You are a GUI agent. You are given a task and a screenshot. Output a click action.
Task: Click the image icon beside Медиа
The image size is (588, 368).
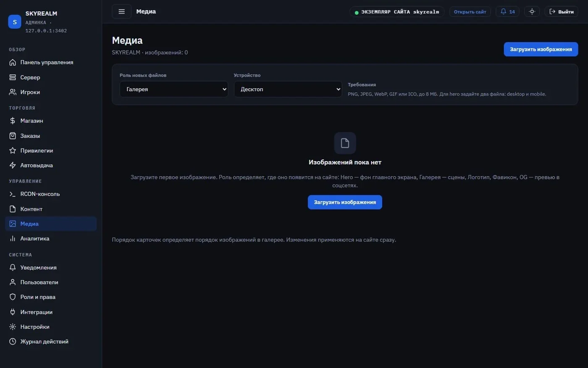13,224
